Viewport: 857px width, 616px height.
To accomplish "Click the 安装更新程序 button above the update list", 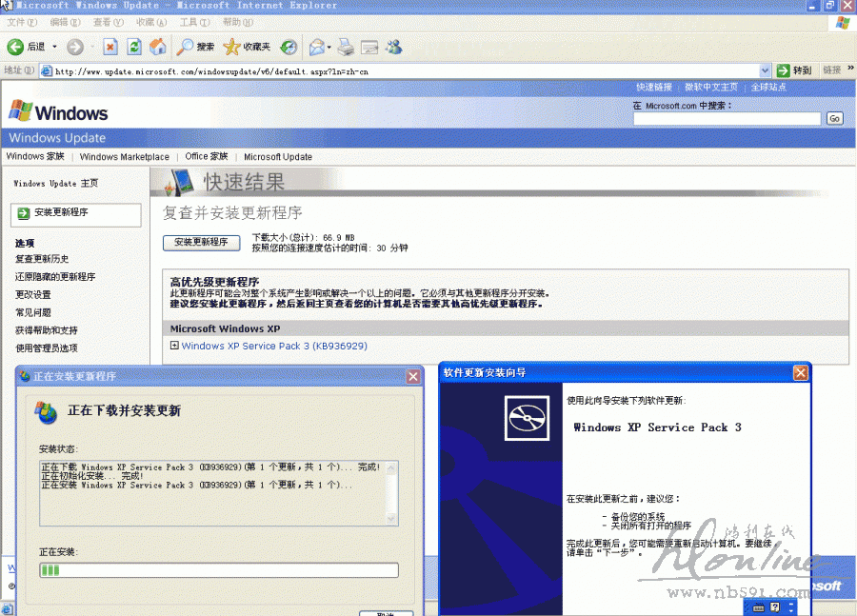I will coord(202,243).
